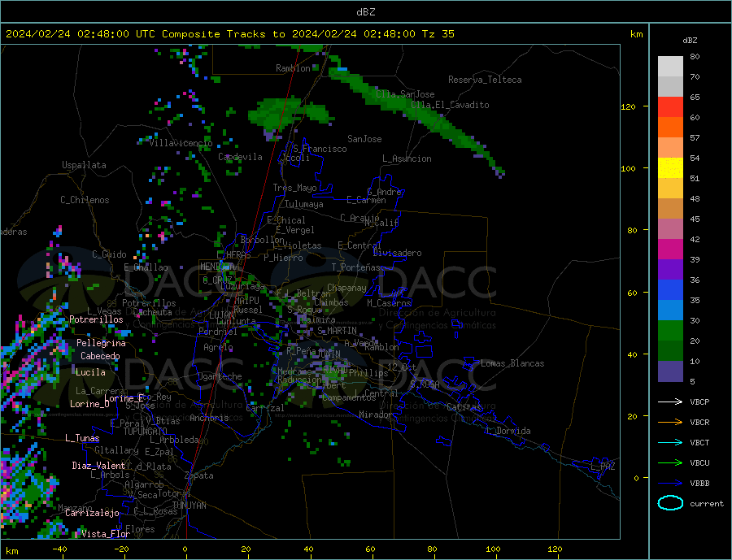Pick the slate 10 dBZ bottom swatch
732x560 pixels.
tap(670, 371)
